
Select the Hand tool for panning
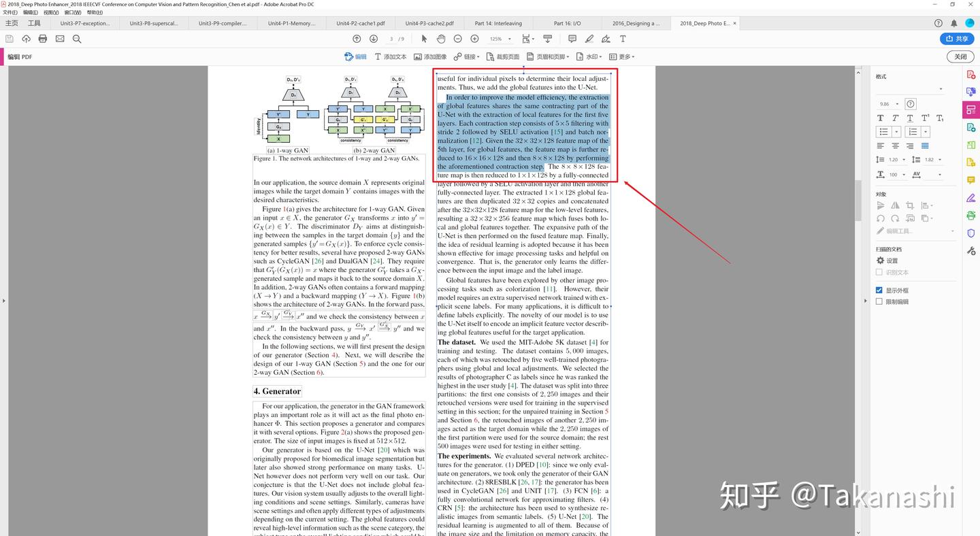[441, 39]
